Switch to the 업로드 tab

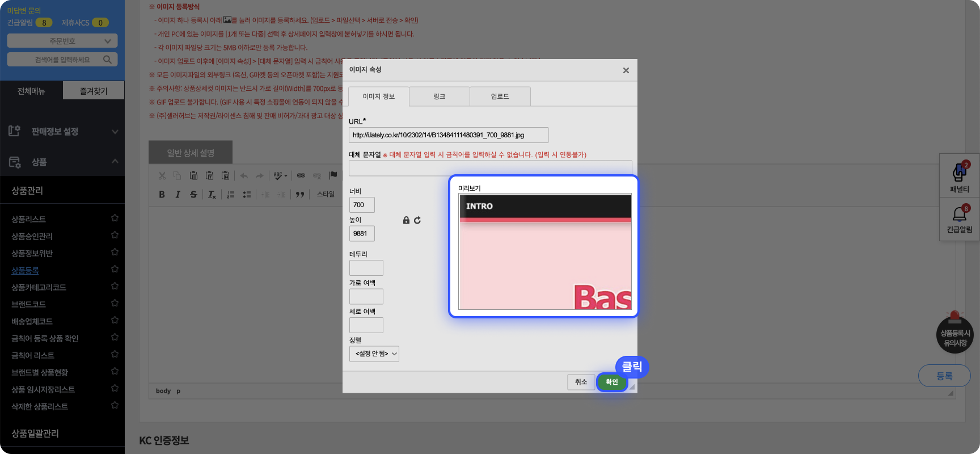[x=500, y=96]
